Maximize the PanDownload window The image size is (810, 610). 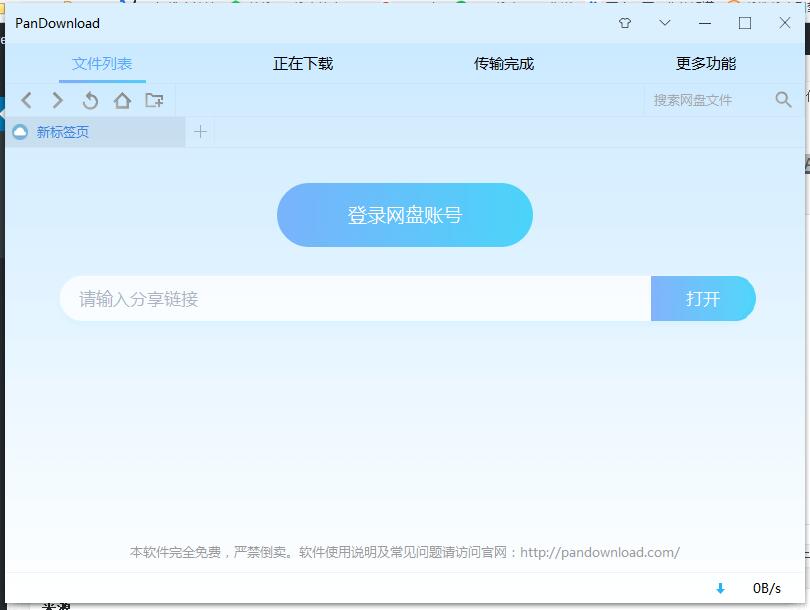coord(744,23)
